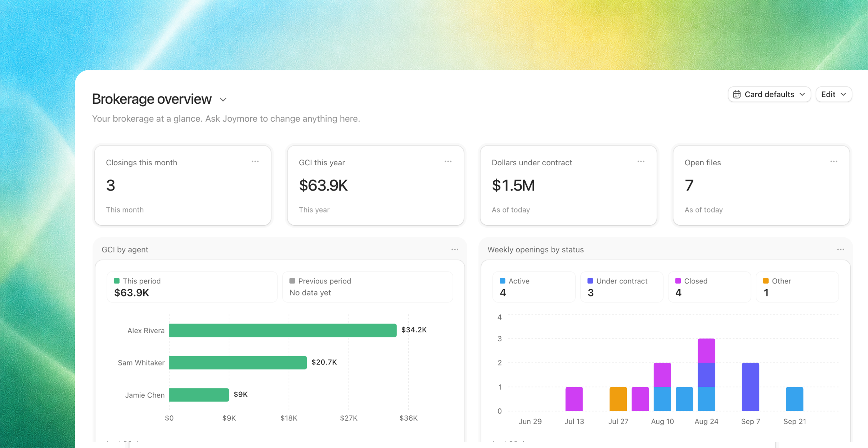Click the orange bar at Jul 27
868x448 pixels.
point(618,399)
